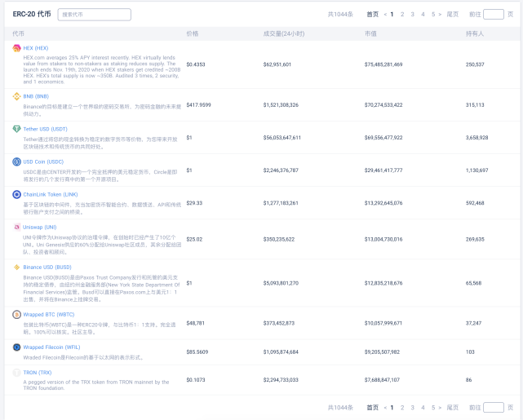Click previous-page arrow in top pagination
This screenshot has width=523, height=420.
[385, 15]
